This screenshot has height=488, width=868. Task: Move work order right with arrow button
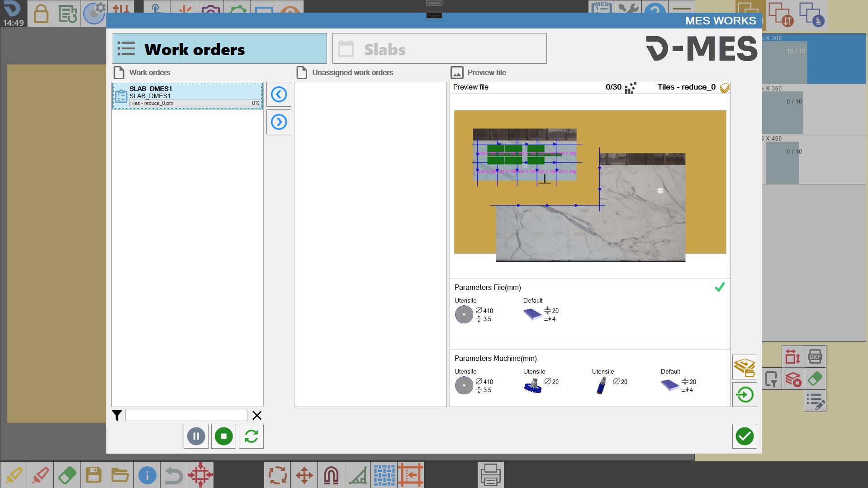[x=279, y=122]
